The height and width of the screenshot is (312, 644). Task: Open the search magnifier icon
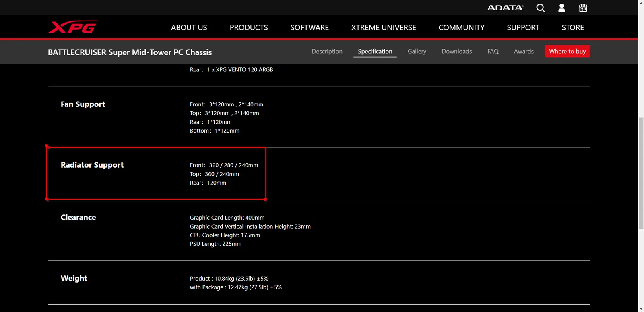coord(540,8)
